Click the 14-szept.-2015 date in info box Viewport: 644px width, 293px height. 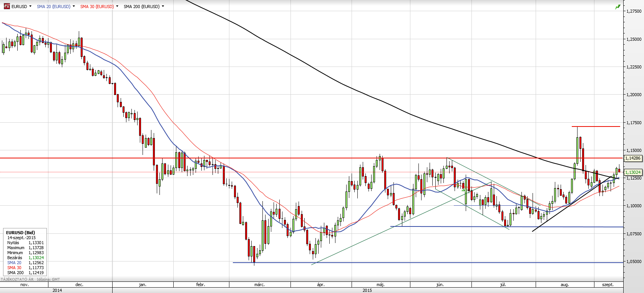click(x=22, y=238)
